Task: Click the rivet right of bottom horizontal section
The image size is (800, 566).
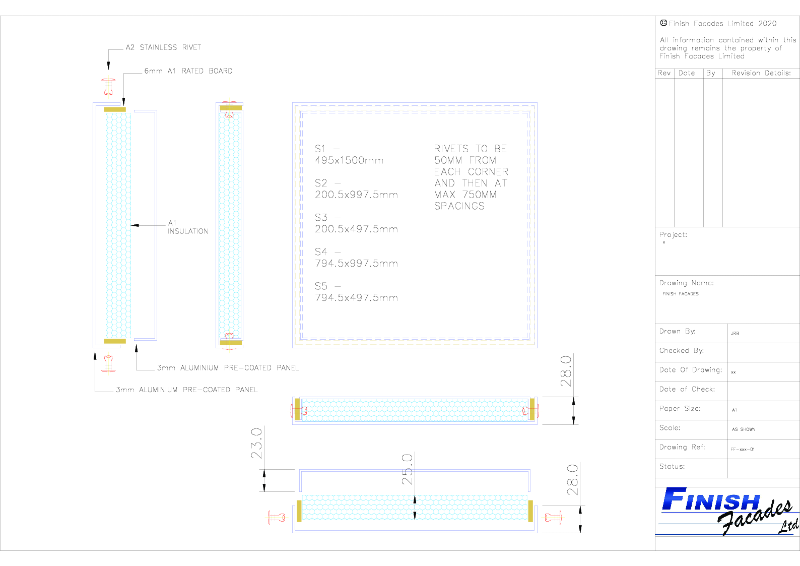Action: tap(556, 516)
